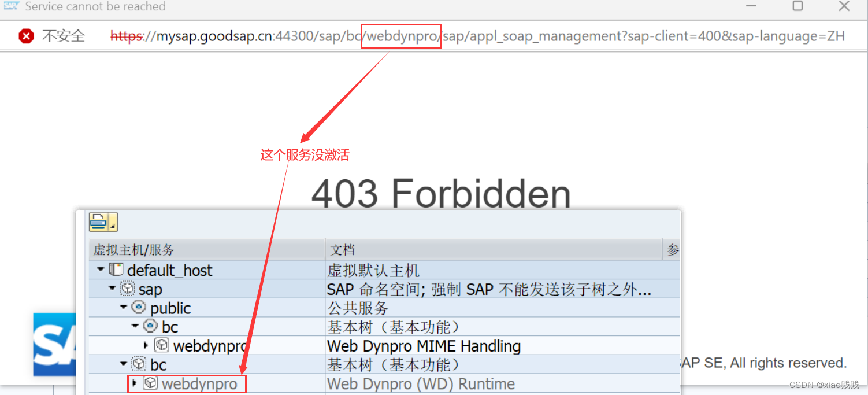Select the Web Dynpro (WD) Runtime service
The image size is (868, 395).
(x=199, y=384)
